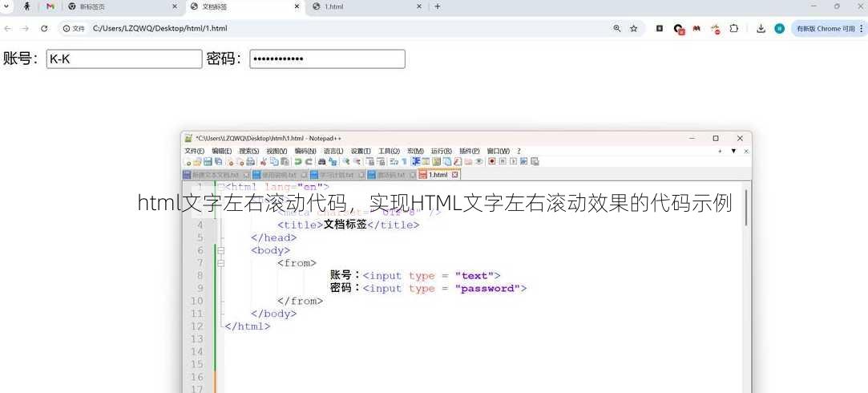Open the Chrome extensions puzzle icon

(x=734, y=28)
